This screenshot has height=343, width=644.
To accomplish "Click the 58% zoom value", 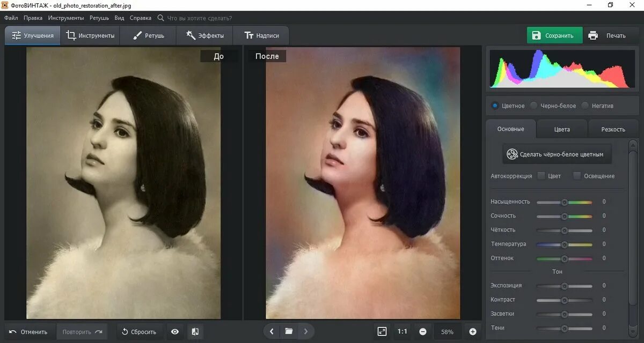I will pos(448,332).
